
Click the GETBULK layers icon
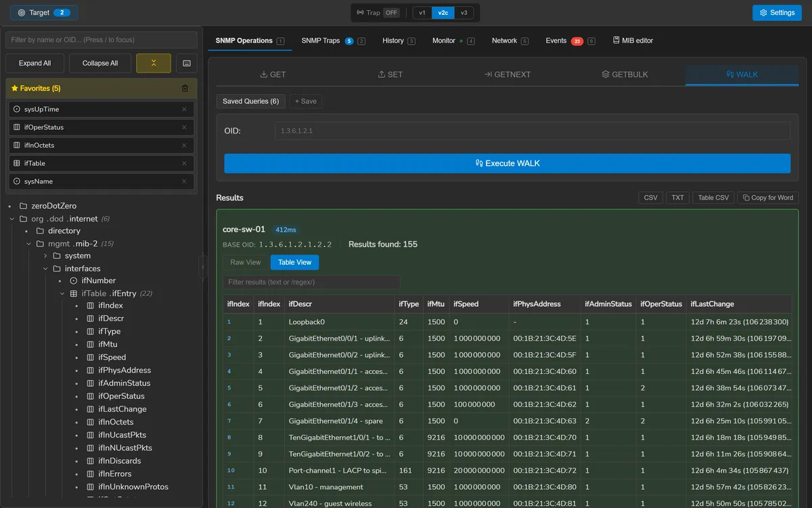606,75
